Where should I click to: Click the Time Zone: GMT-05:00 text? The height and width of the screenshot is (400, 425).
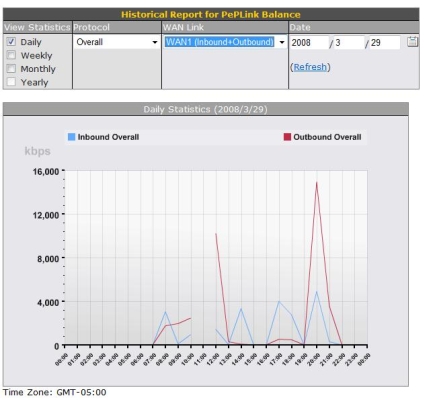[x=55, y=392]
